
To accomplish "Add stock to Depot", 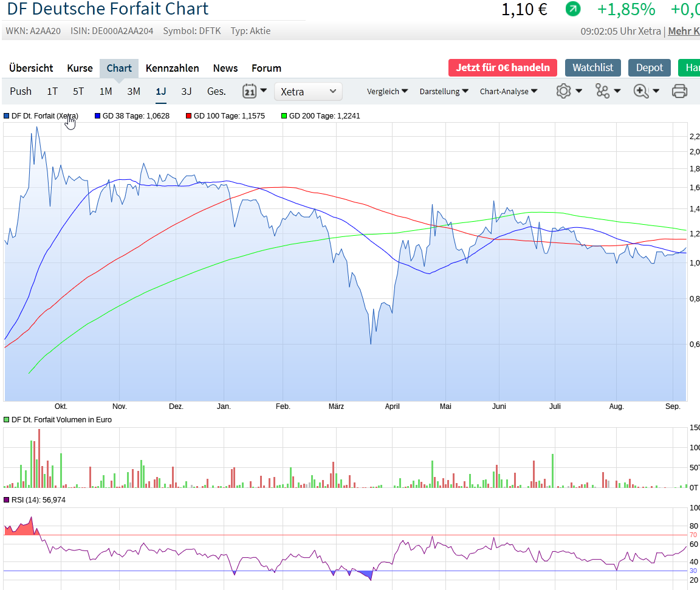I will tap(650, 68).
